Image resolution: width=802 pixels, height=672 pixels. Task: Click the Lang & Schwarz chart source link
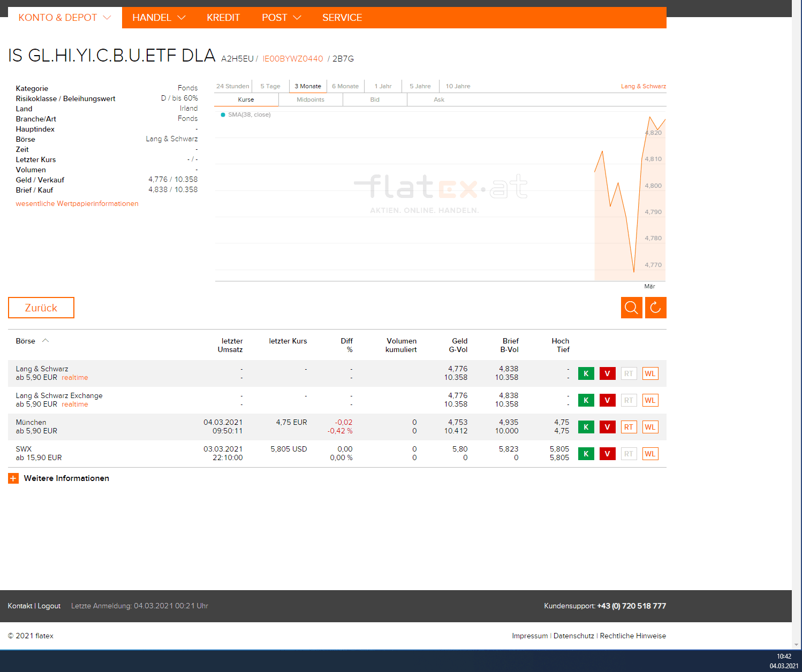point(644,86)
